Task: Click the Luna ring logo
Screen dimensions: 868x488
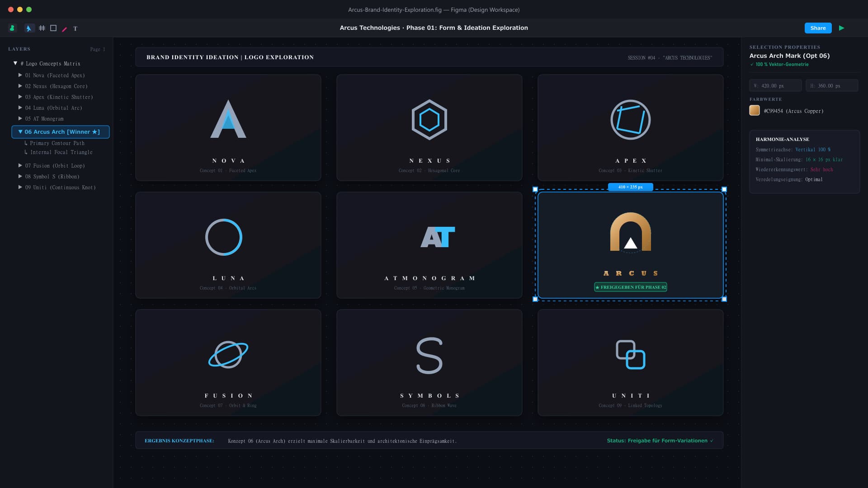Action: point(224,237)
